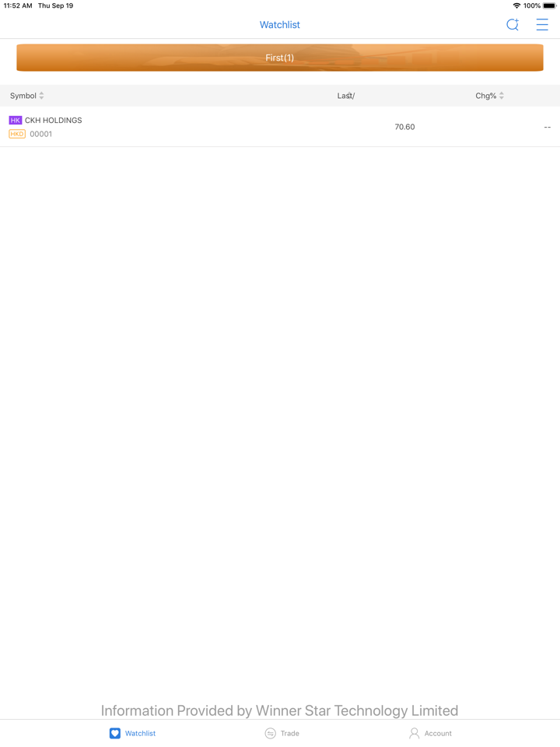Tap the battery indicator icon
Viewport: 560px width, 747px height.
tap(549, 5)
